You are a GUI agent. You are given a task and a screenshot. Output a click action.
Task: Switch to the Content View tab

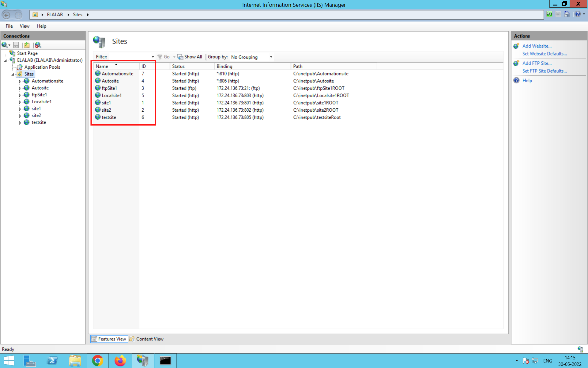pos(146,339)
